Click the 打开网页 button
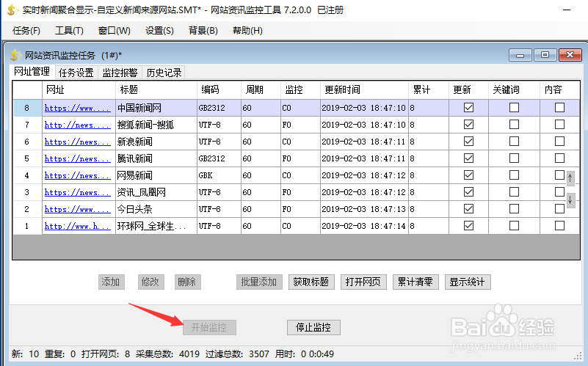This screenshot has height=366, width=588. point(363,282)
